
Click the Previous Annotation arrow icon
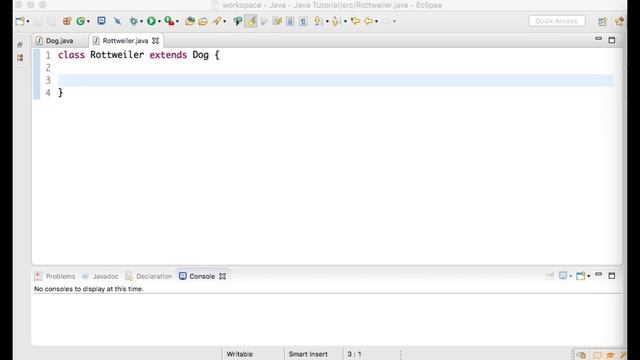(336, 21)
